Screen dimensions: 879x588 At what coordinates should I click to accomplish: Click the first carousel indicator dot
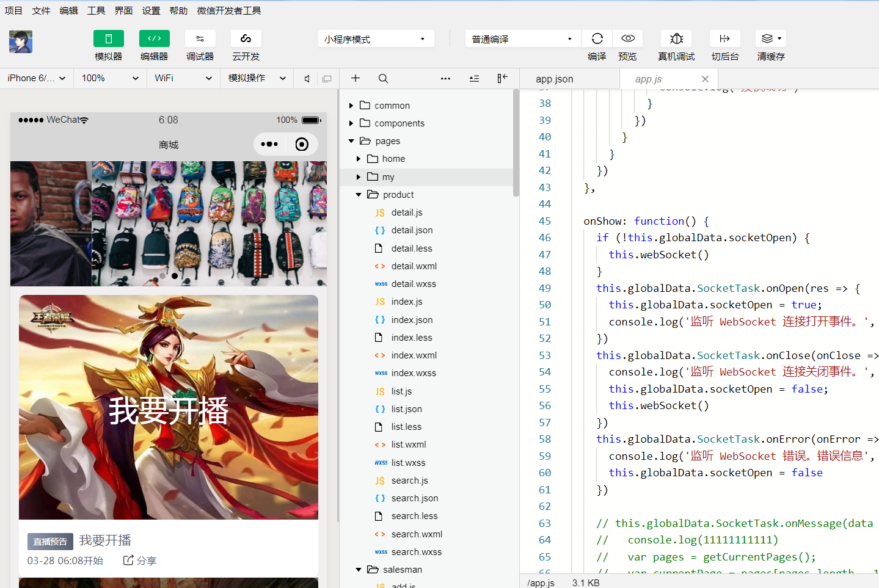click(162, 276)
